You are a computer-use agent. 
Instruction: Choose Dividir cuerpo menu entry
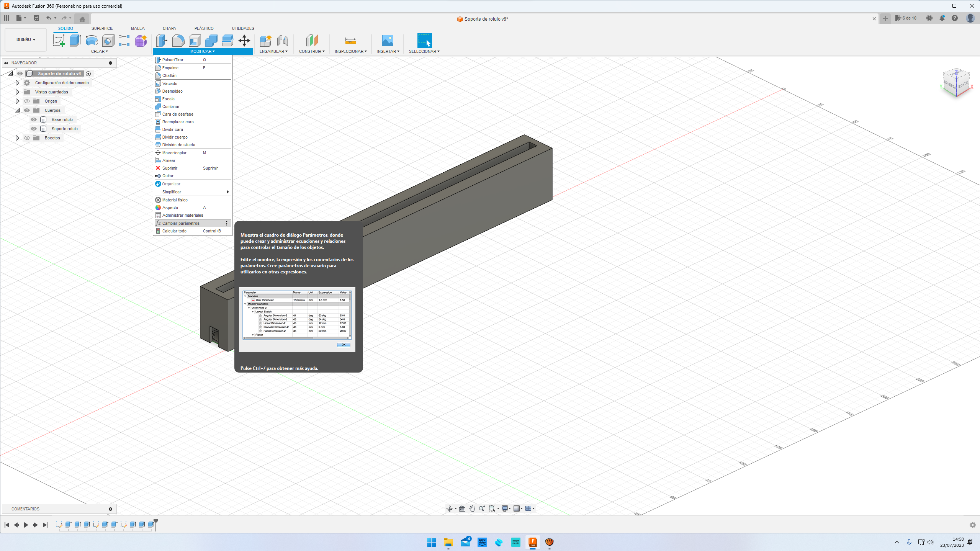[x=175, y=137]
